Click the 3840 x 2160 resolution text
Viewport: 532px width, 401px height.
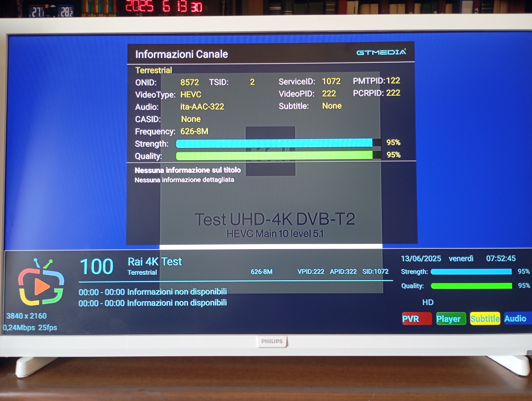(26, 316)
